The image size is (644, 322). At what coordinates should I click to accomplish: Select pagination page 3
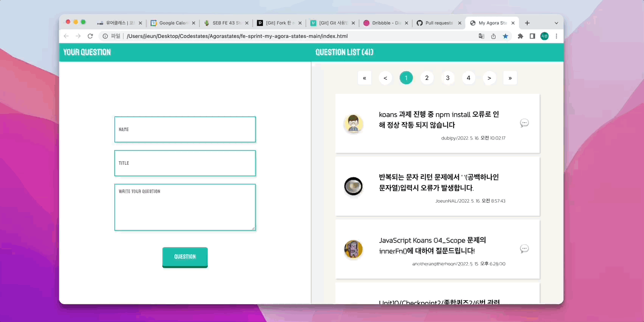tap(448, 78)
